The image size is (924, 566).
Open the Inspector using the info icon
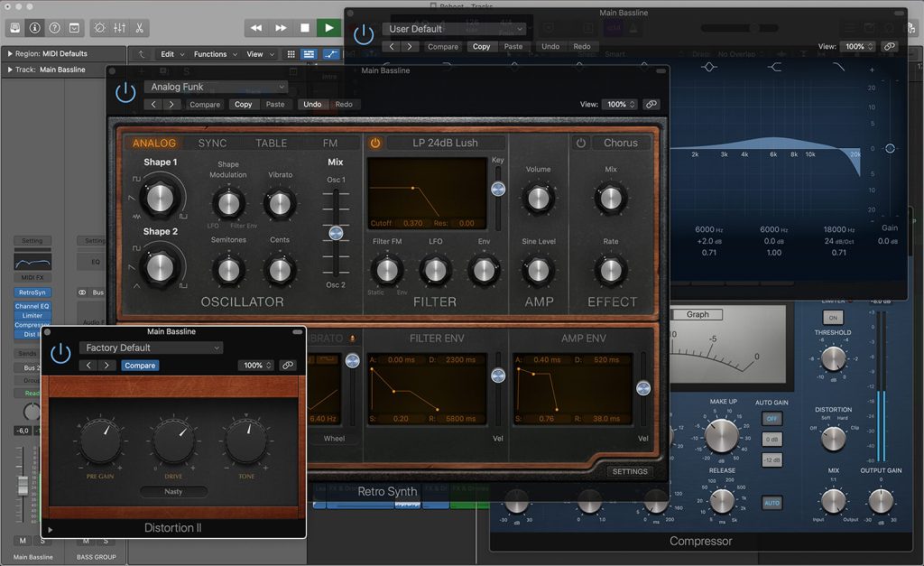[x=35, y=29]
